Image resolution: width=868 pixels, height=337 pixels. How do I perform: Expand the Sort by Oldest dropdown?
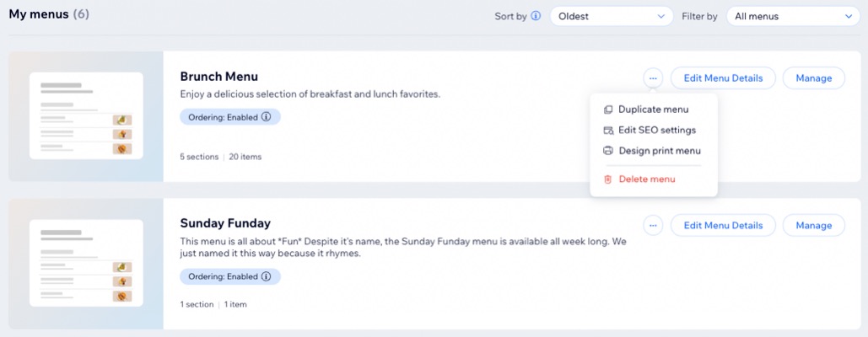coord(612,17)
